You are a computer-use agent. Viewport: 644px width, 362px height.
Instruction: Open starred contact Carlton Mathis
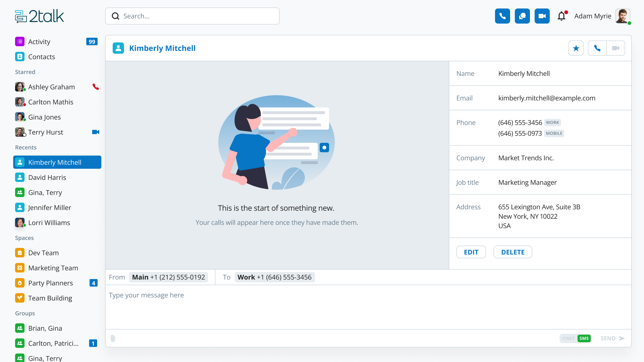pos(57,102)
